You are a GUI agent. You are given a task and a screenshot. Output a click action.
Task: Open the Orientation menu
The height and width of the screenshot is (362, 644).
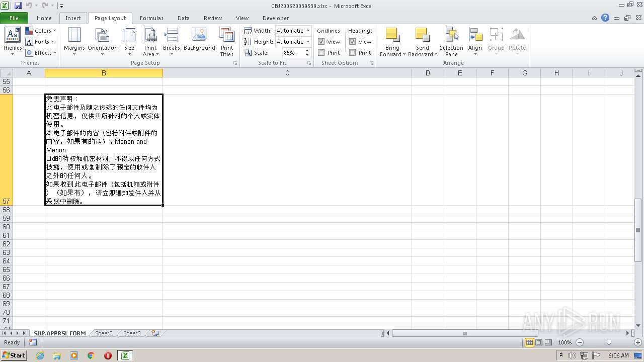coord(103,41)
